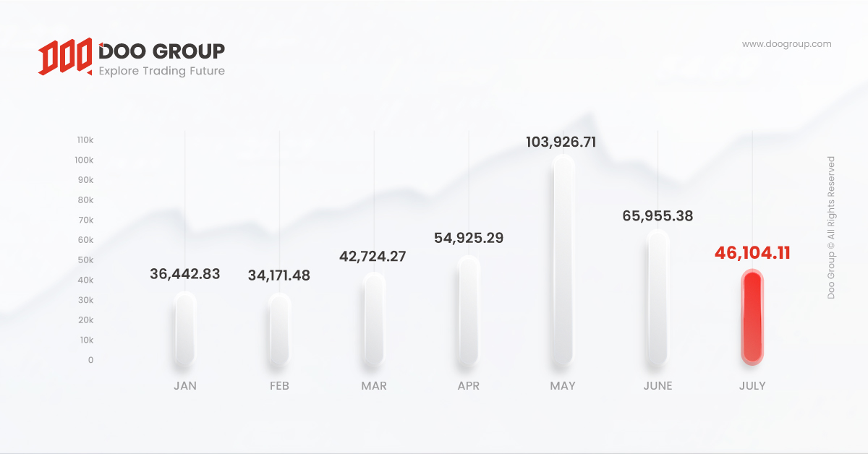Image resolution: width=868 pixels, height=454 pixels.
Task: Click the MAY month axis label
Action: pyautogui.click(x=563, y=386)
